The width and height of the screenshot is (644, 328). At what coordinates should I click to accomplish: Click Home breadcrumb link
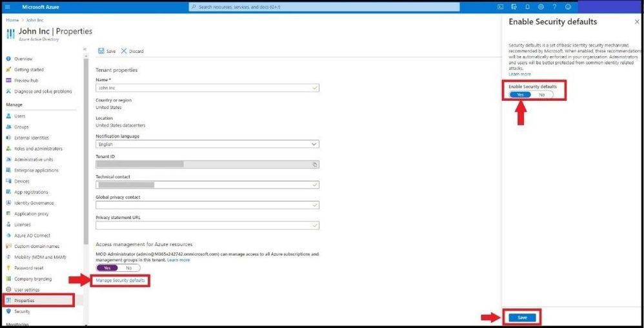[12, 20]
